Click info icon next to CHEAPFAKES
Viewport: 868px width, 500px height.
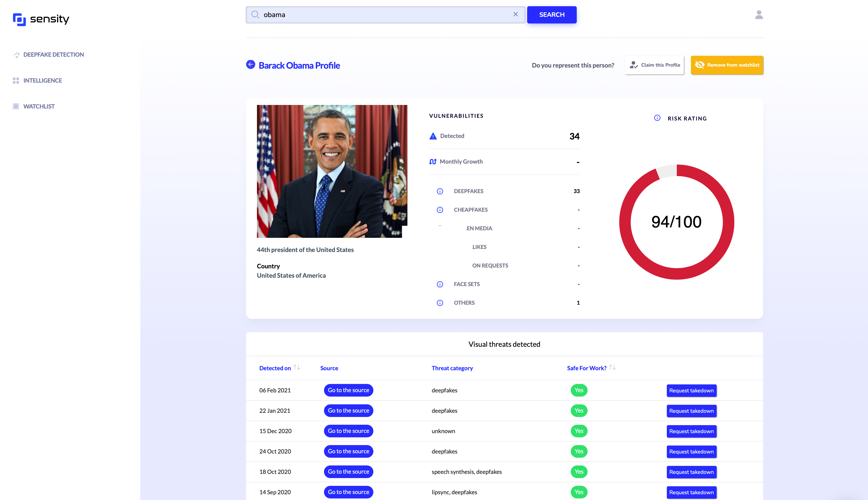point(440,210)
